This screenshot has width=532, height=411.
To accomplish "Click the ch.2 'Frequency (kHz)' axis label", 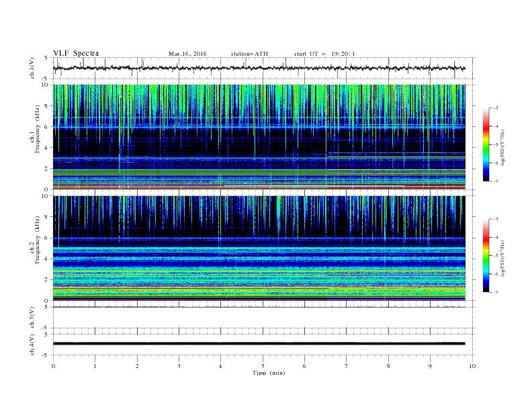I will [x=38, y=240].
